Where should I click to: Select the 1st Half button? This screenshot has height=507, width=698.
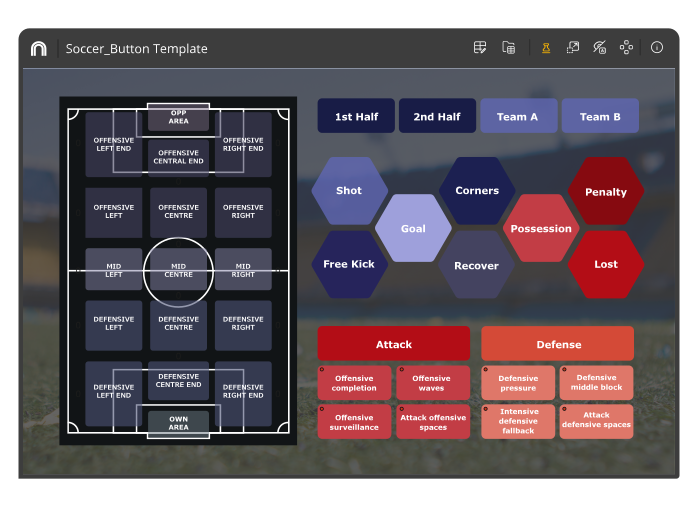tap(356, 116)
